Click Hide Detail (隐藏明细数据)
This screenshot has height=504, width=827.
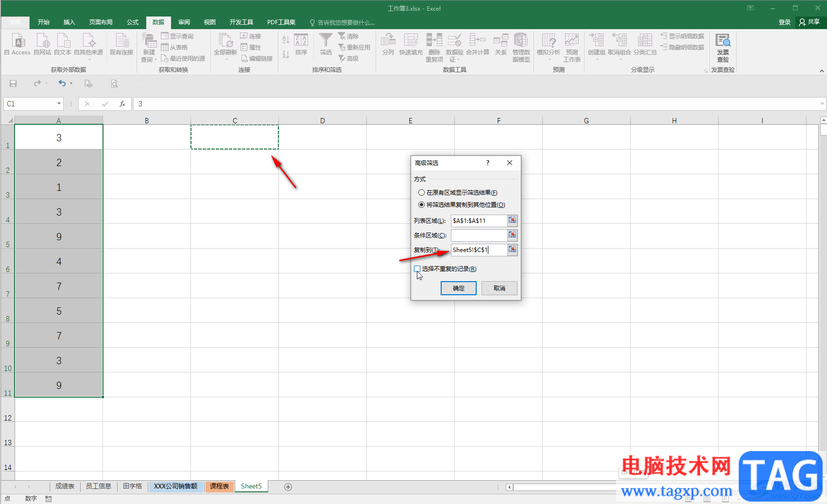pyautogui.click(x=682, y=48)
